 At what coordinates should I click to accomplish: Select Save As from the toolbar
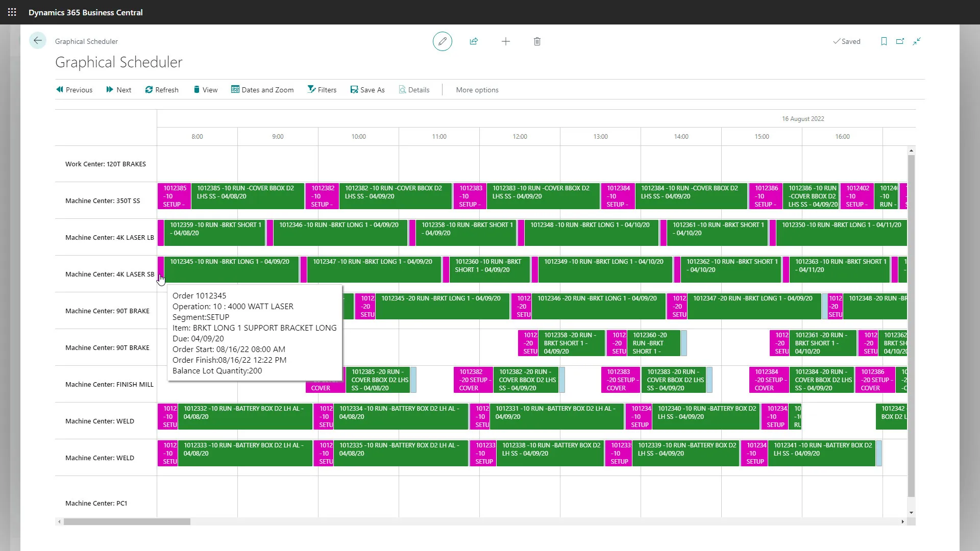367,89
